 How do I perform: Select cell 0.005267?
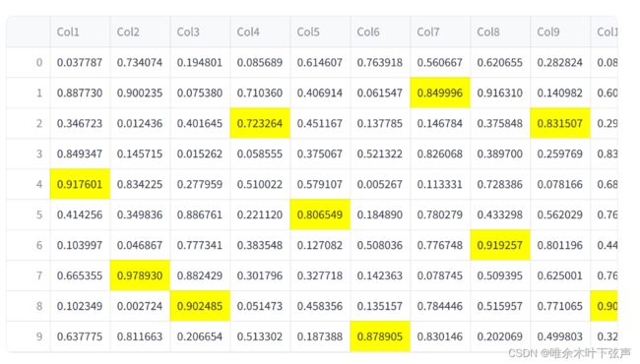point(380,184)
